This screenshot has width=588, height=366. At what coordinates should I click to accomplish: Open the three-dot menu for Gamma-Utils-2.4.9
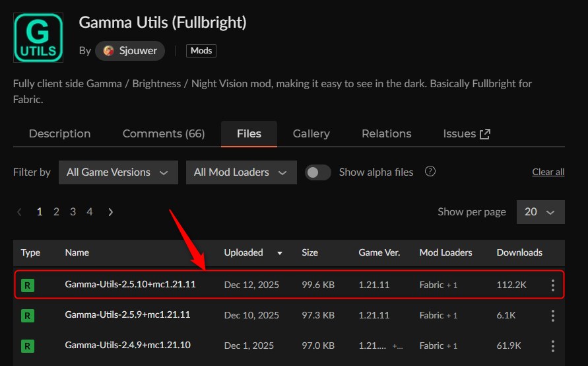tap(552, 346)
